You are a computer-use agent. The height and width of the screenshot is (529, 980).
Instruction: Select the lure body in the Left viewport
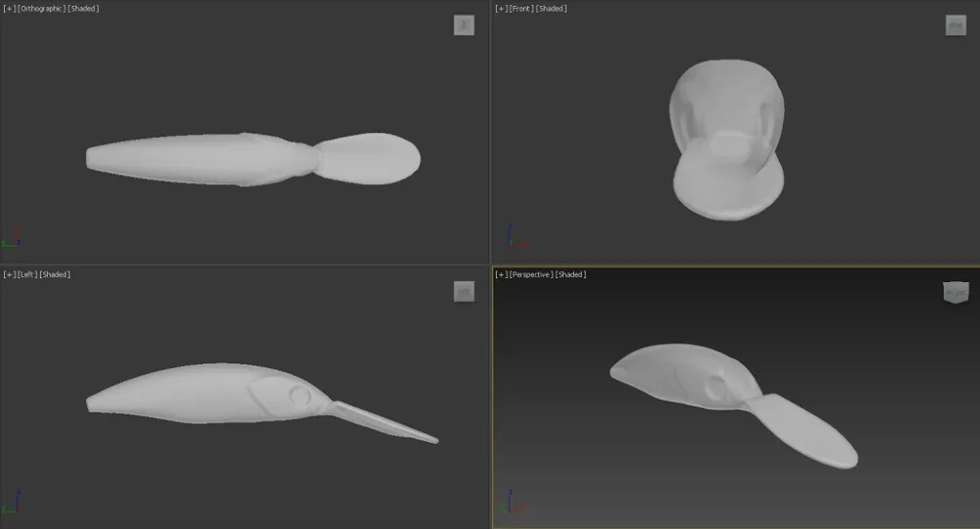click(196, 394)
